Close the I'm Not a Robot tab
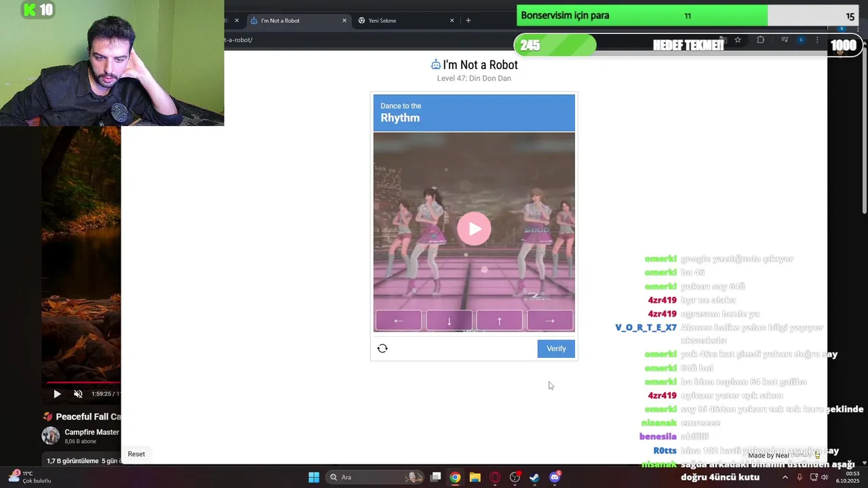This screenshot has width=868, height=488. pos(344,20)
